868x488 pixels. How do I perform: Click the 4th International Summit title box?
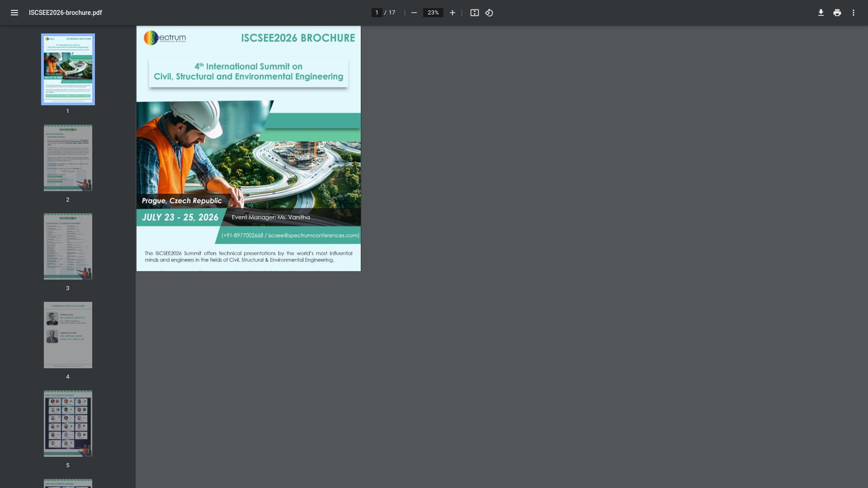point(249,71)
